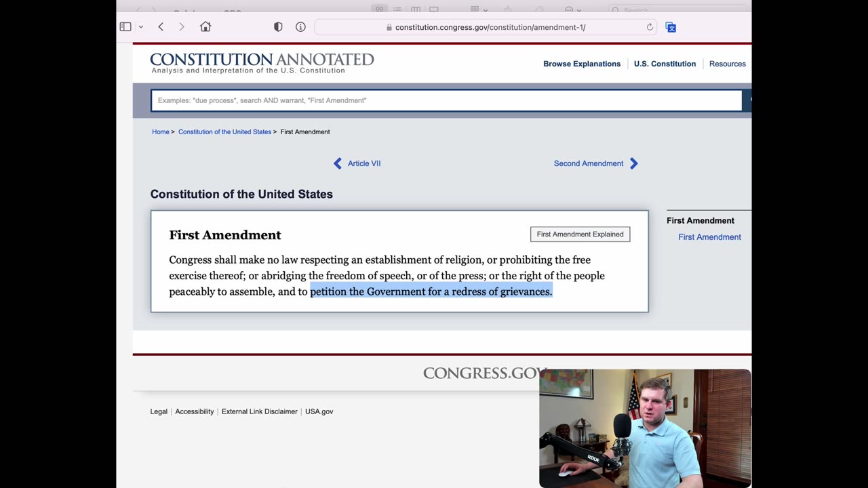Screen dimensions: 868x488
Task: Reload the page with the refresh icon
Action: click(650, 27)
